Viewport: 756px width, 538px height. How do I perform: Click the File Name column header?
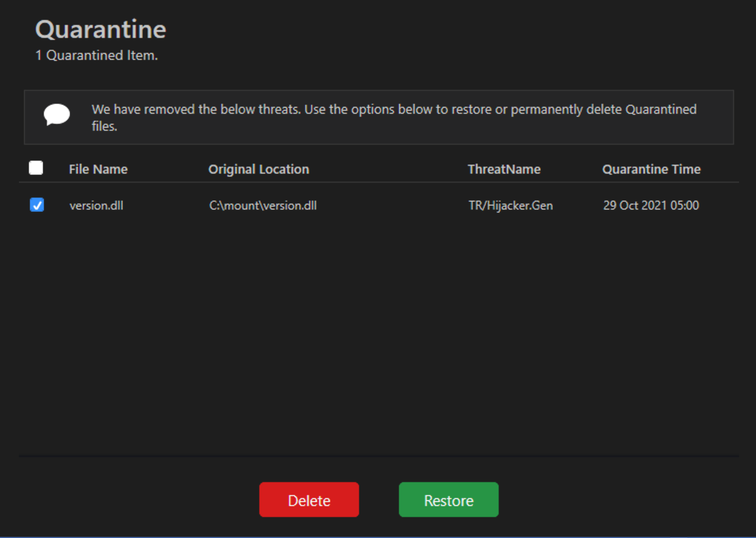[98, 169]
